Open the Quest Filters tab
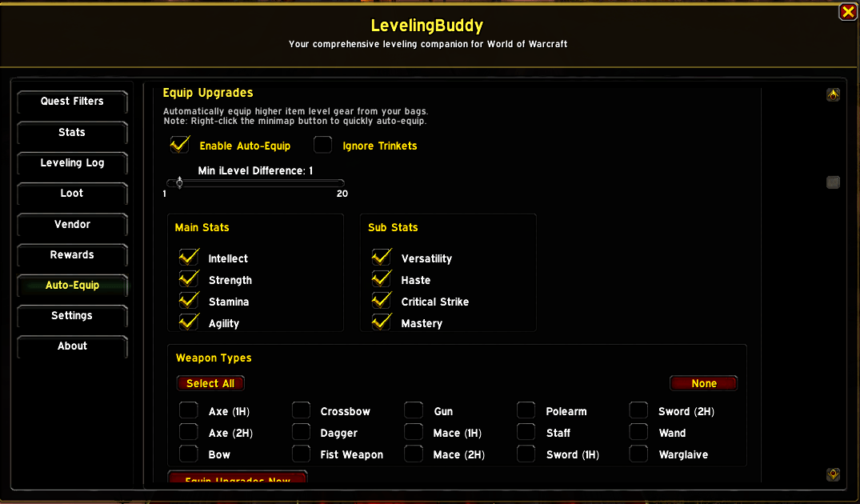Image resolution: width=860 pixels, height=504 pixels. click(72, 102)
